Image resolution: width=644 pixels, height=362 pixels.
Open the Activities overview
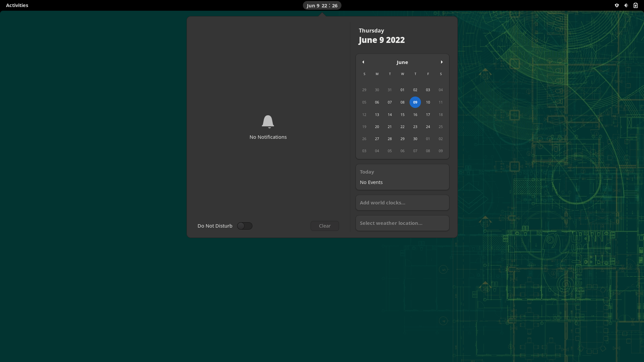[x=17, y=5]
